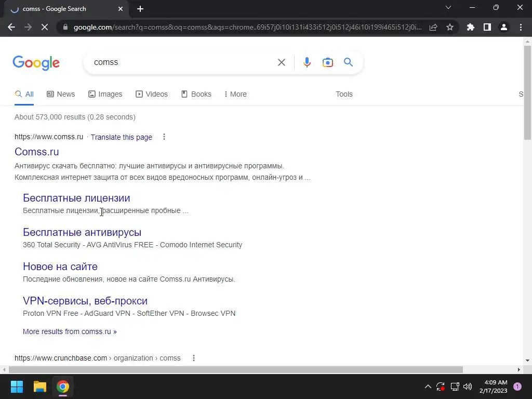
Task: Open Бесплатные лицензии sitelink
Action: 76,198
